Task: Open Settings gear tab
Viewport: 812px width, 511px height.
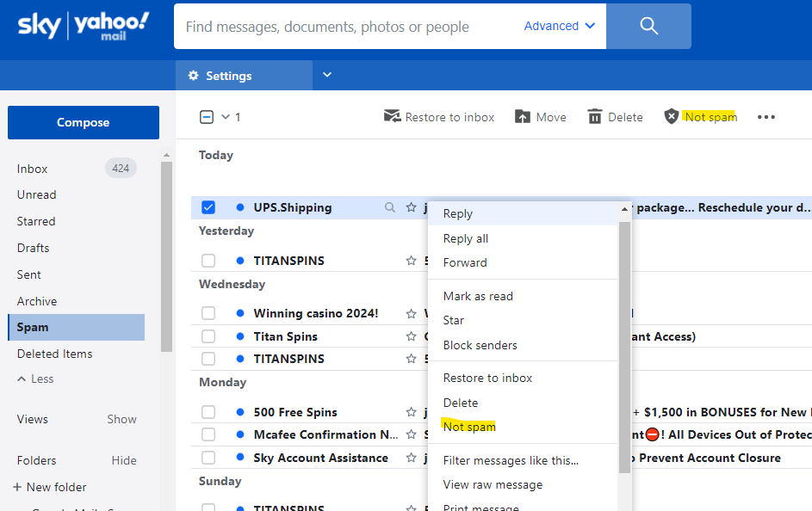Action: (x=244, y=76)
